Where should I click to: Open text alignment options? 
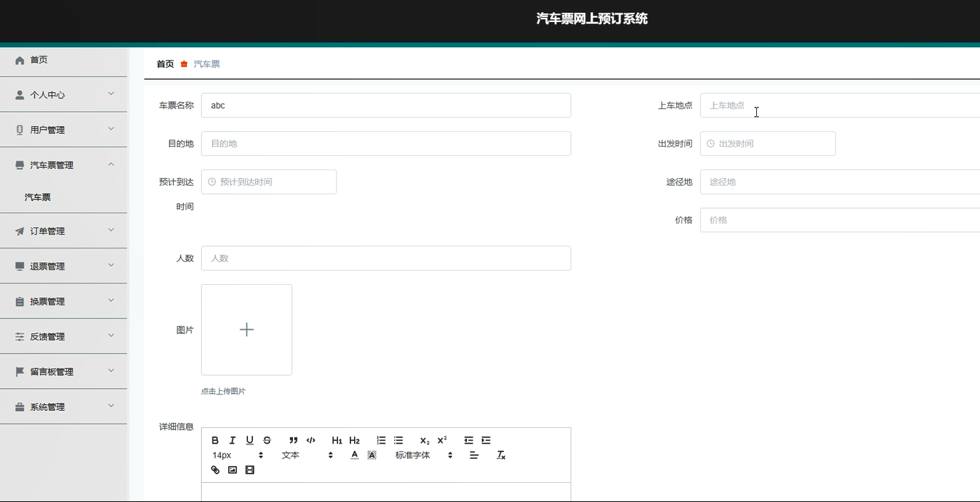click(474, 455)
